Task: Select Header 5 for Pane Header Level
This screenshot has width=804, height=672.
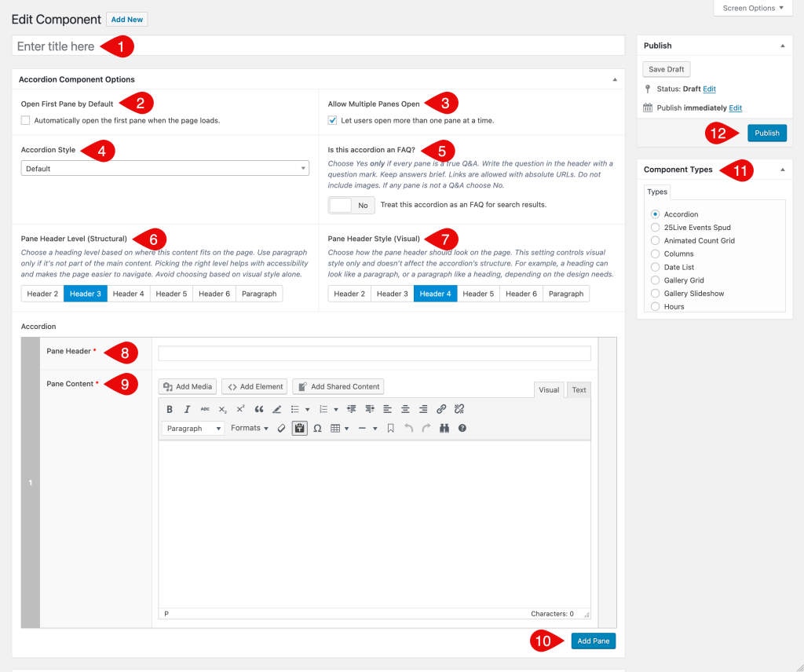Action: 171,294
